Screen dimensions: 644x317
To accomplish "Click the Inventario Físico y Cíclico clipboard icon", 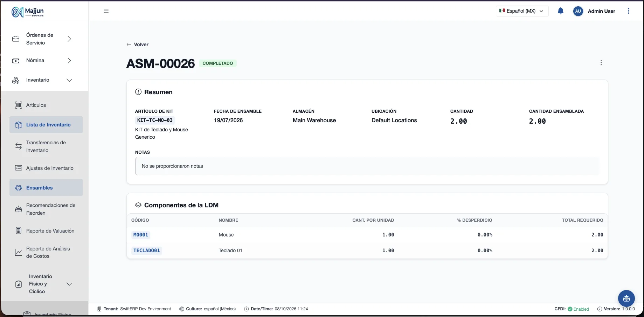I will [x=19, y=284].
